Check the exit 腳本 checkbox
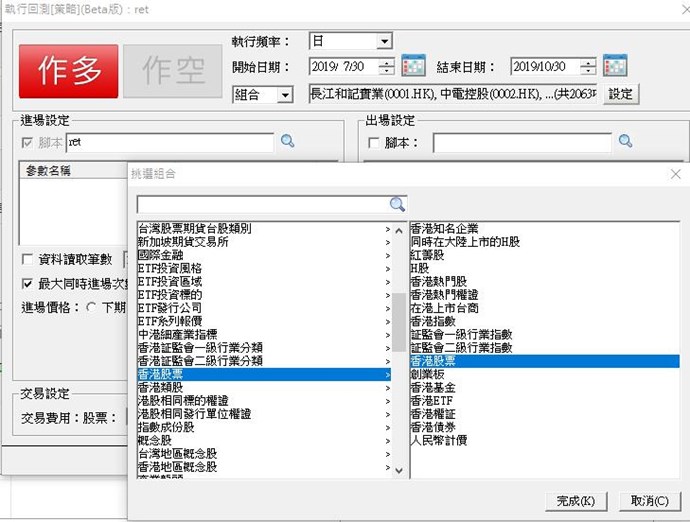 [x=374, y=143]
